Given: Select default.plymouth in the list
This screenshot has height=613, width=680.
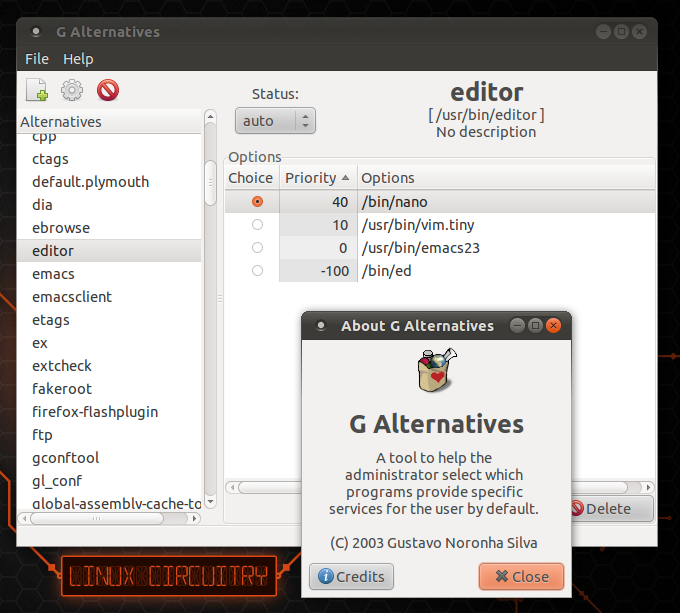Looking at the screenshot, I should (x=109, y=182).
